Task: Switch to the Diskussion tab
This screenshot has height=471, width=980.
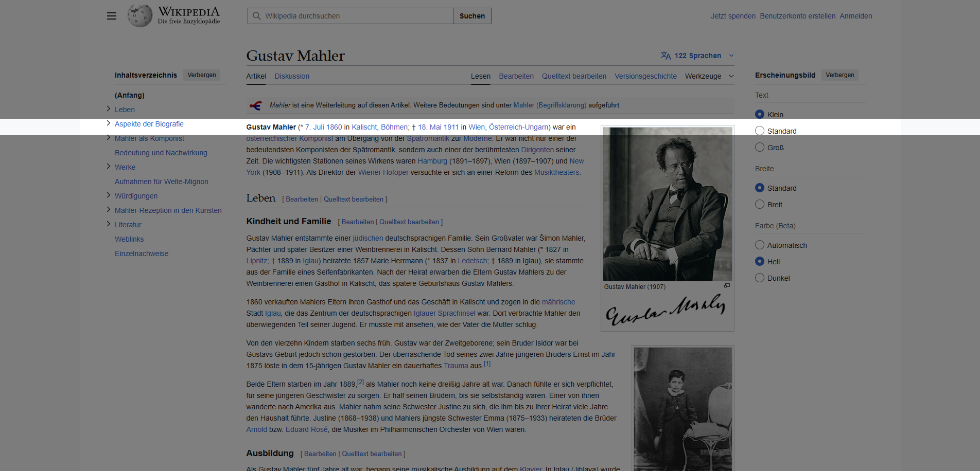Action: tap(292, 76)
